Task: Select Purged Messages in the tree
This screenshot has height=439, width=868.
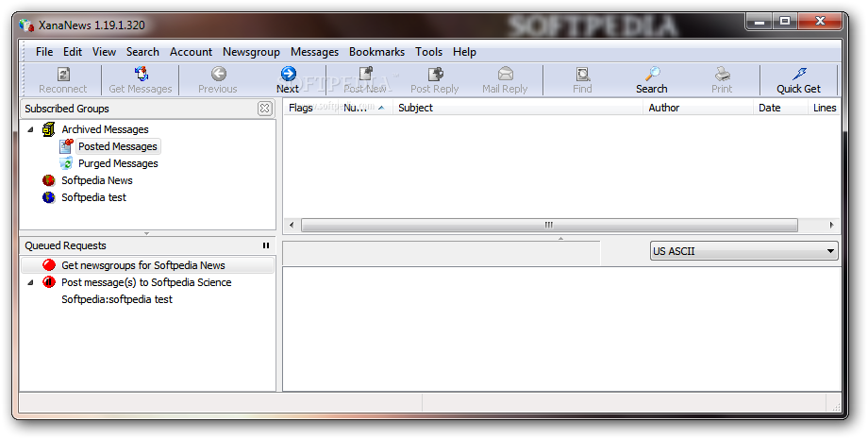Action: coord(118,164)
